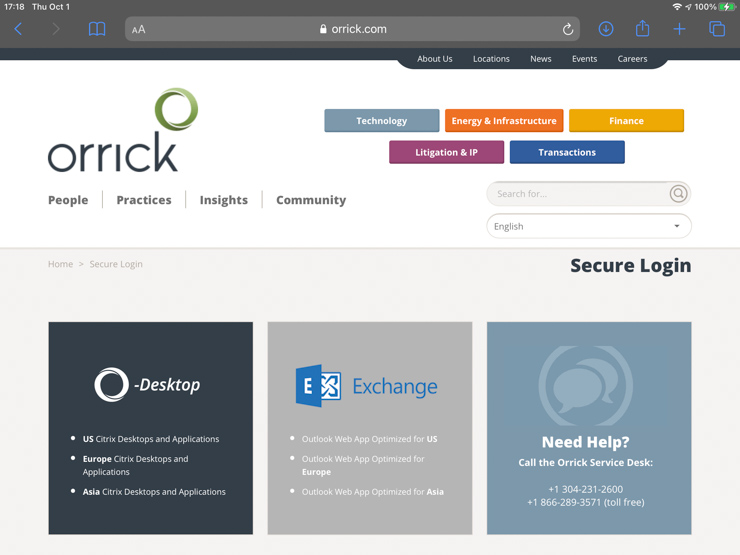
Task: Open Safari downloads icon
Action: point(606,29)
